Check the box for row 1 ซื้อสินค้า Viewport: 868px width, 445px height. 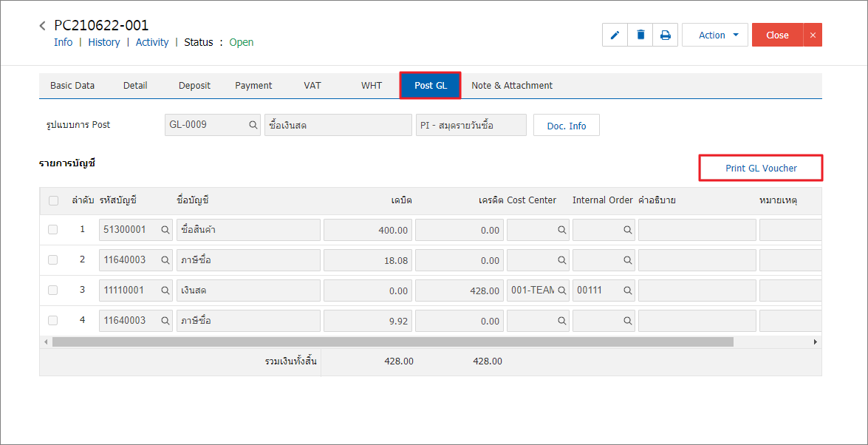click(x=52, y=229)
